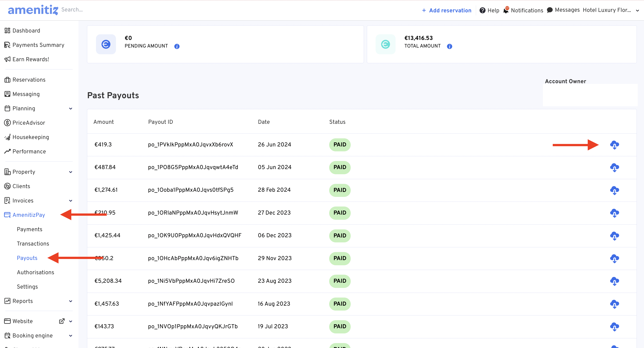The image size is (644, 348).
Task: Click the Housekeeping broom icon
Action: pyautogui.click(x=7, y=137)
